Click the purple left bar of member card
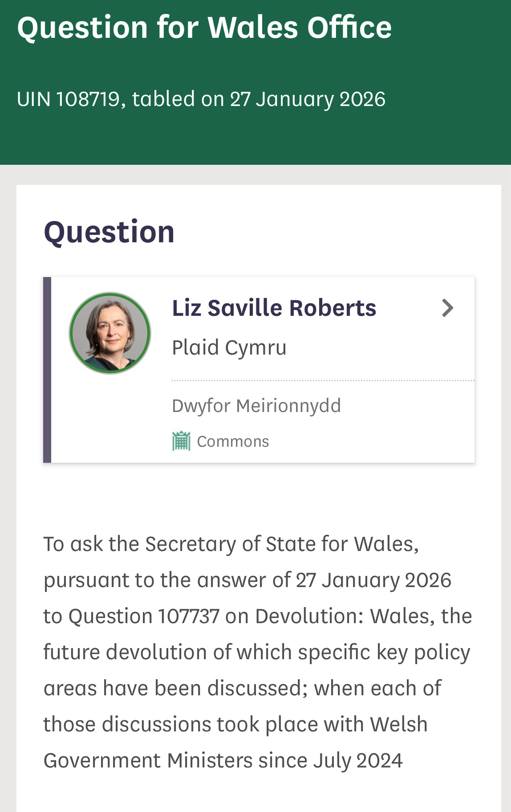The image size is (511, 812). click(47, 370)
